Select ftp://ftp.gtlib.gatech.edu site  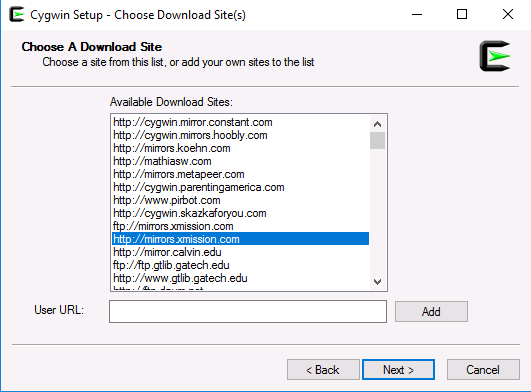click(240, 265)
